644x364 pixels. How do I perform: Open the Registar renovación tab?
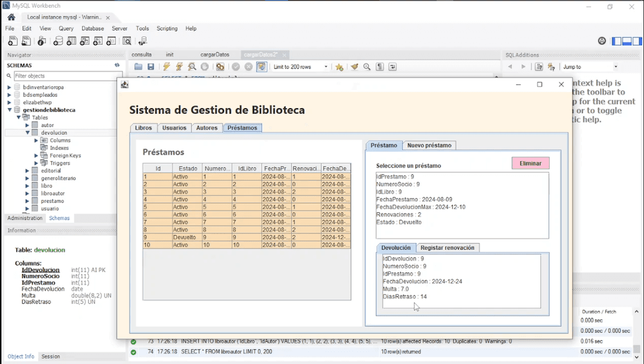click(447, 248)
